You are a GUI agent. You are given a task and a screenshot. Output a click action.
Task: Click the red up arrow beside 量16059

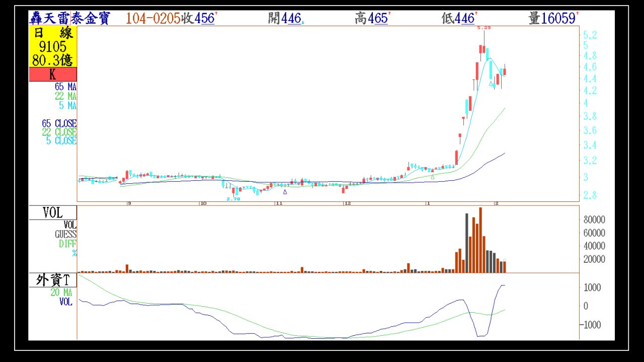[x=577, y=14]
